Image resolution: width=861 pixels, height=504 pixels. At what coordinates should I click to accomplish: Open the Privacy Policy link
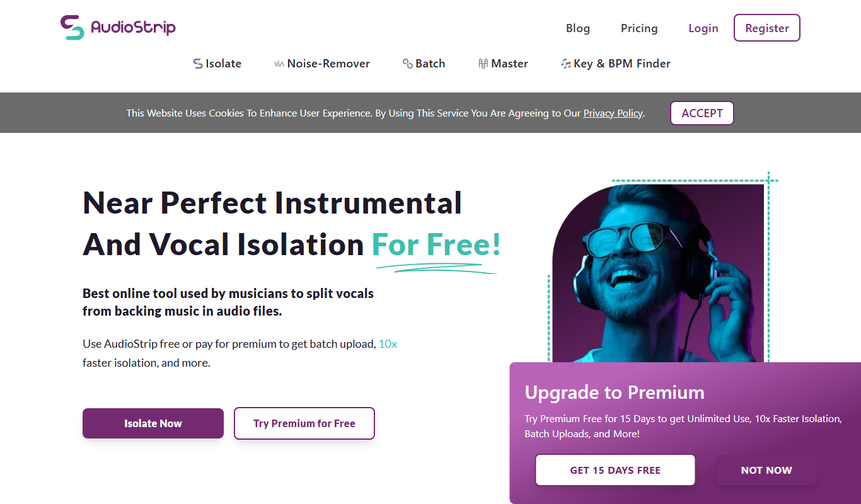(613, 113)
